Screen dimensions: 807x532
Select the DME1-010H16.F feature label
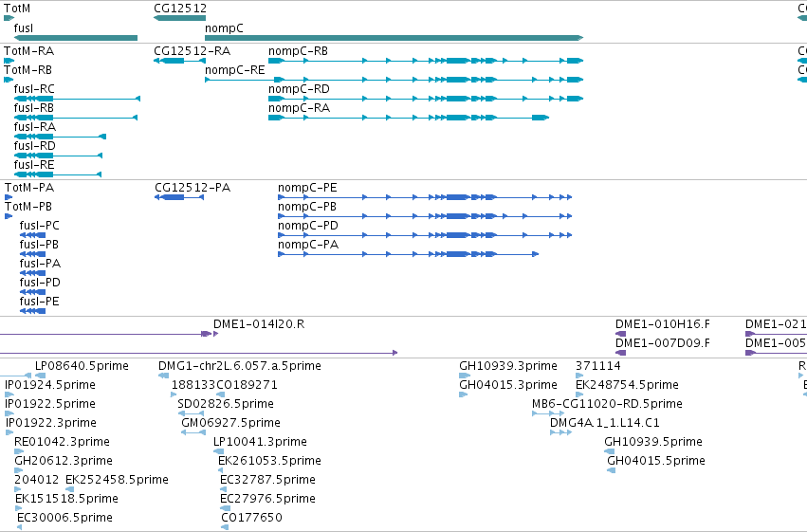[x=662, y=324]
